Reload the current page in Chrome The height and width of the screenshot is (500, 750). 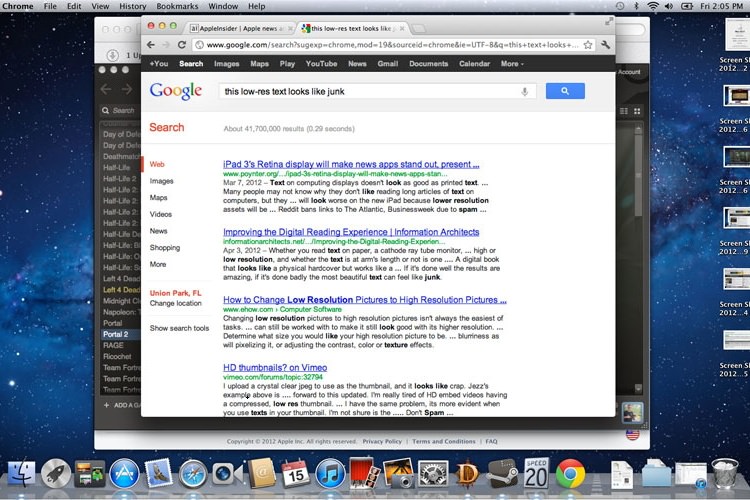coord(182,45)
